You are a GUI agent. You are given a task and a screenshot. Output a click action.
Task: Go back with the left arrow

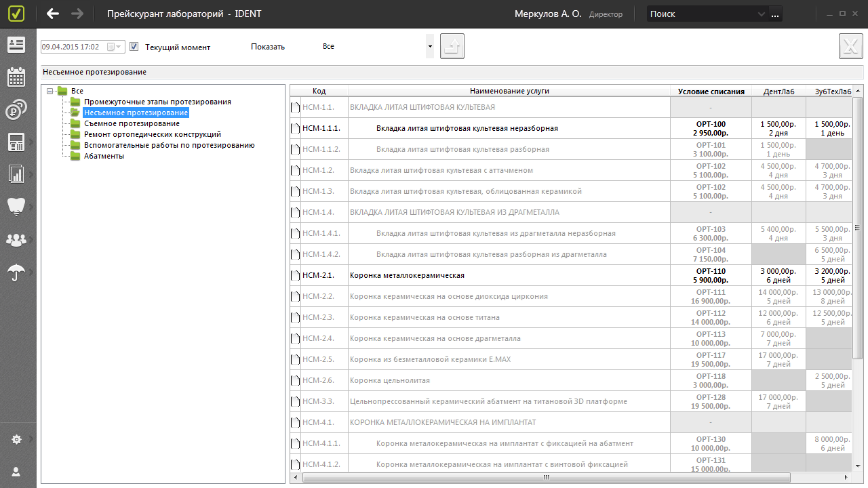click(53, 14)
